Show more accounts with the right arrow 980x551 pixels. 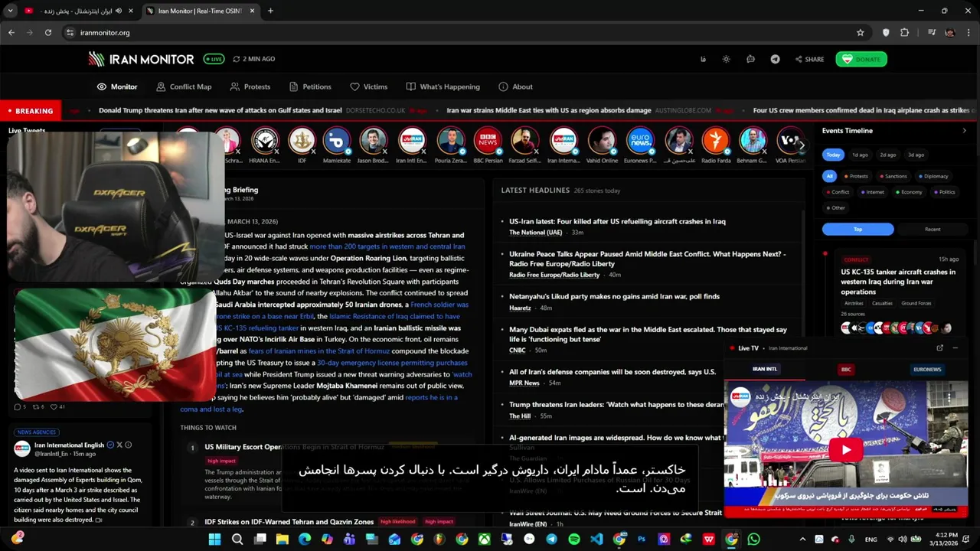tap(801, 144)
